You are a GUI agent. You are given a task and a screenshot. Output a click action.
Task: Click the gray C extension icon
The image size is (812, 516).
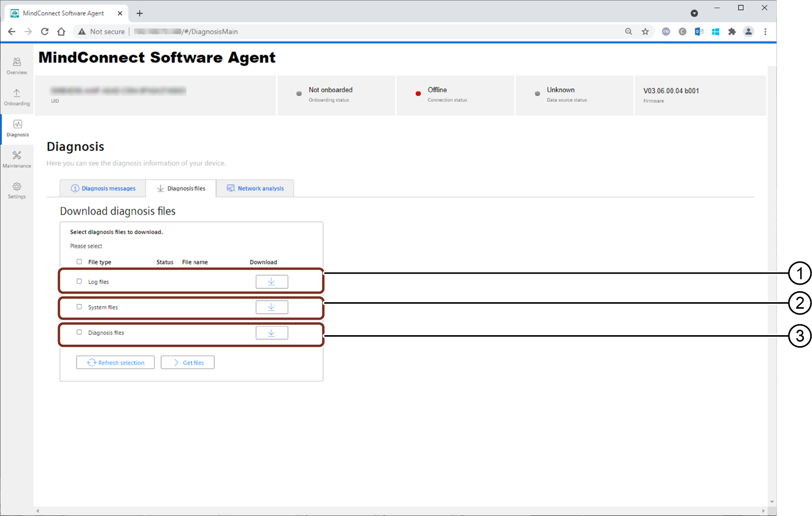click(682, 31)
